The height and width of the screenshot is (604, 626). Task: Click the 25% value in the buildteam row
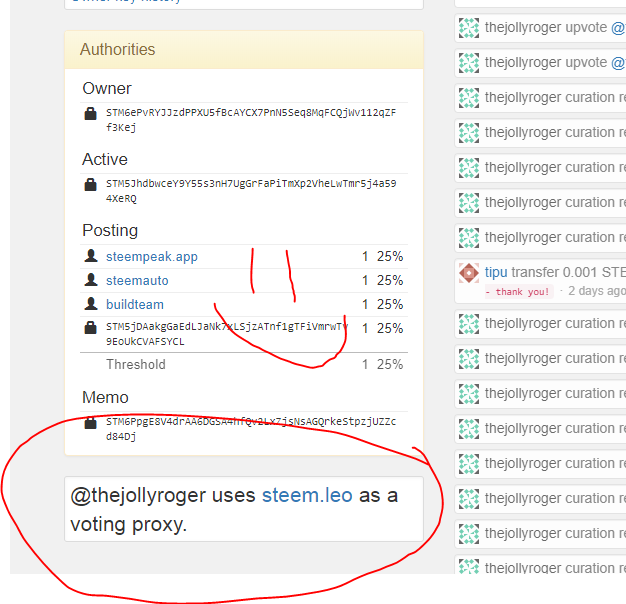click(390, 304)
